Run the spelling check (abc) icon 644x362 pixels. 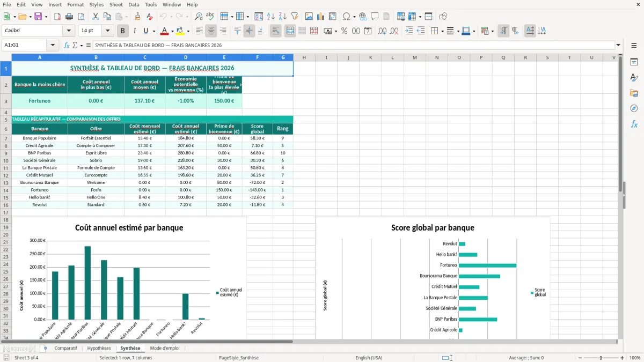pos(210,17)
